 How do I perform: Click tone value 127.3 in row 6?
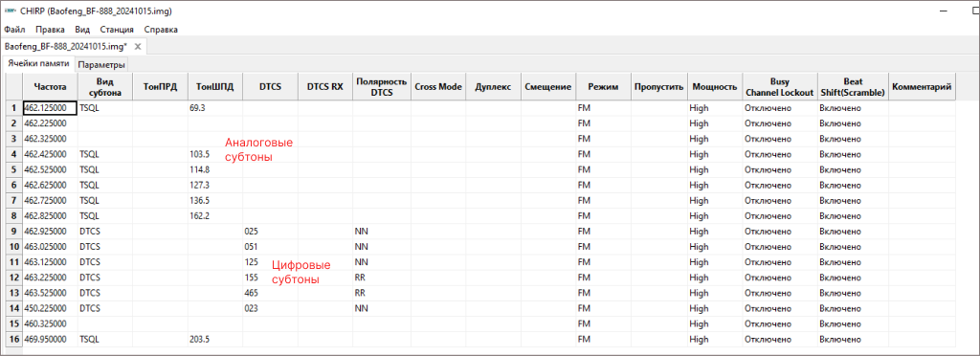point(215,186)
